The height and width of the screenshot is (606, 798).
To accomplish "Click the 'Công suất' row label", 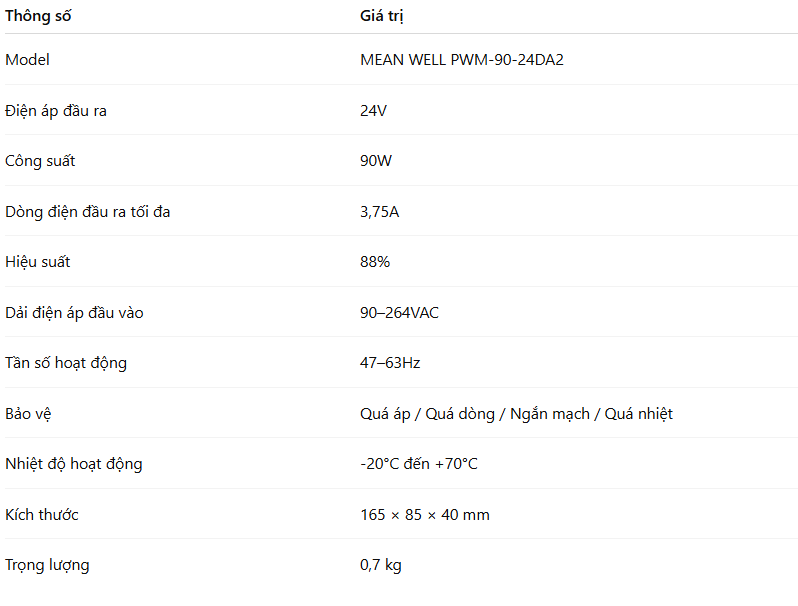I will 40,161.
